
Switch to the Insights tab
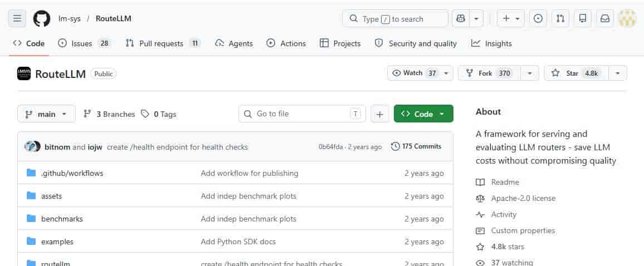pyautogui.click(x=491, y=43)
